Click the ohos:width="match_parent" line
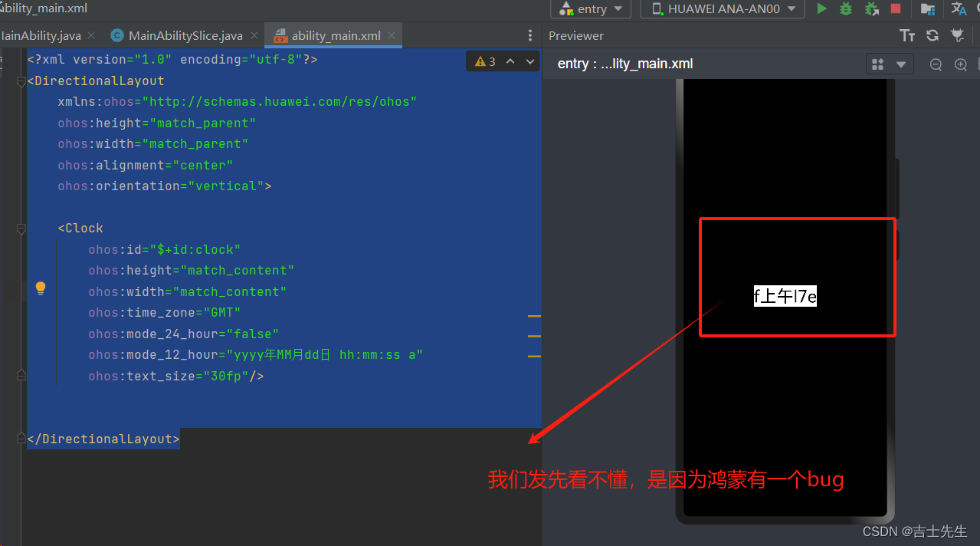This screenshot has height=546, width=980. pyautogui.click(x=152, y=143)
